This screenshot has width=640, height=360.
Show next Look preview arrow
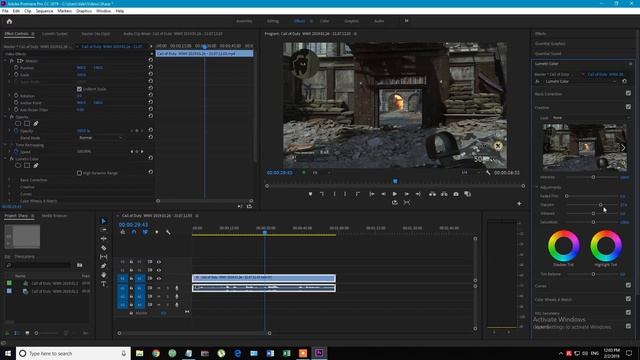[x=623, y=147]
